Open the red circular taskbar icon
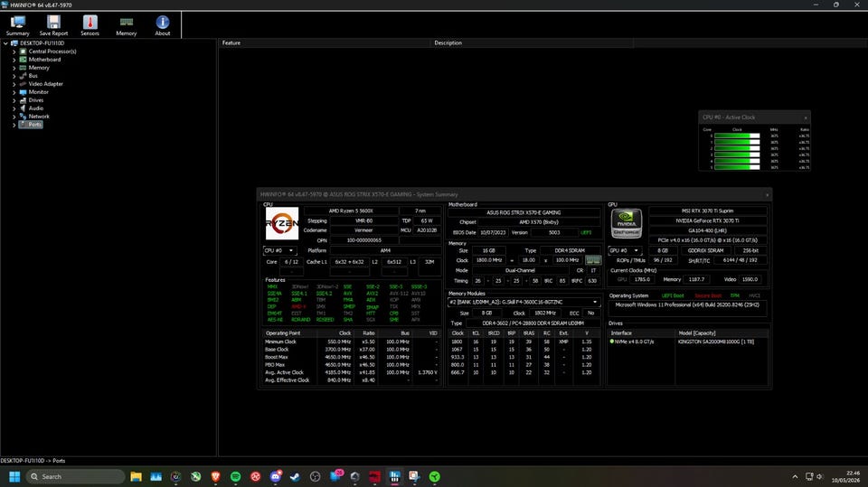868x487 pixels. pyautogui.click(x=255, y=476)
